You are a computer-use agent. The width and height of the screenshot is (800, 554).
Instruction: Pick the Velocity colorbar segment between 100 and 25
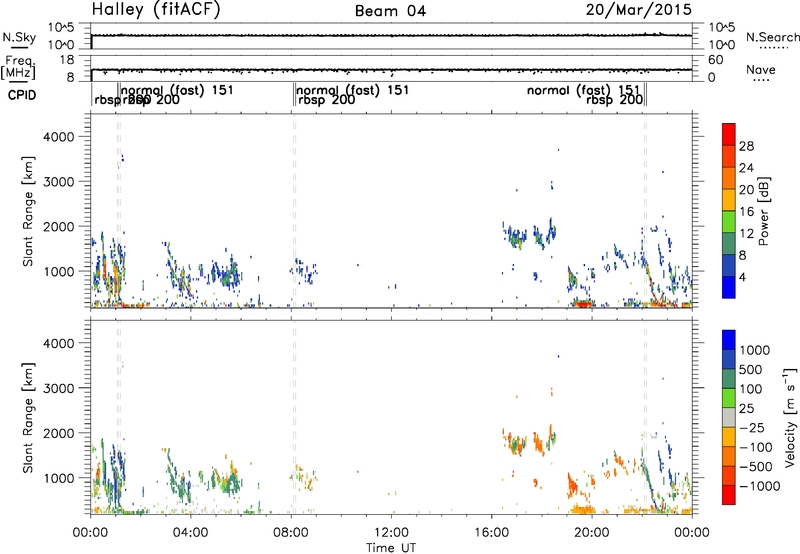click(x=729, y=398)
